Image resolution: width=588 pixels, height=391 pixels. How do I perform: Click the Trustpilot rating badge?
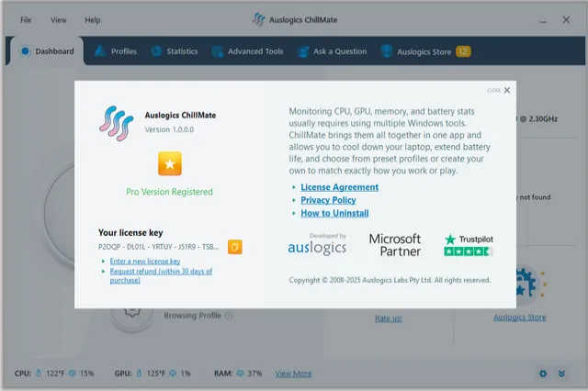469,245
